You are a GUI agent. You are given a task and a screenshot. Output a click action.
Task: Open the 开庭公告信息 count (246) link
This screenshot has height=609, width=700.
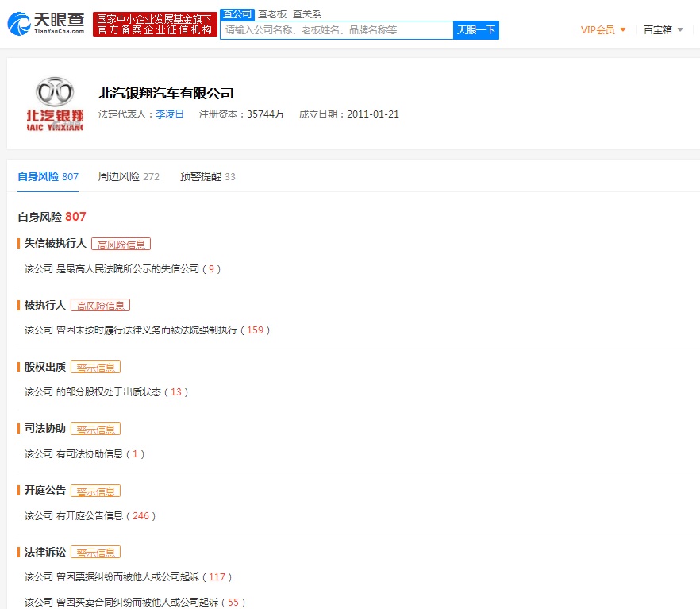tap(140, 516)
